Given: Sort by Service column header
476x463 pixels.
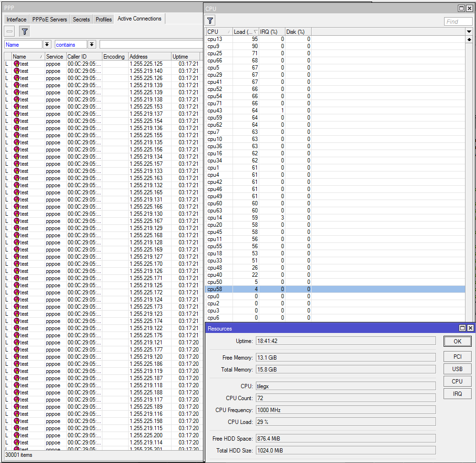Looking at the screenshot, I should tap(55, 56).
